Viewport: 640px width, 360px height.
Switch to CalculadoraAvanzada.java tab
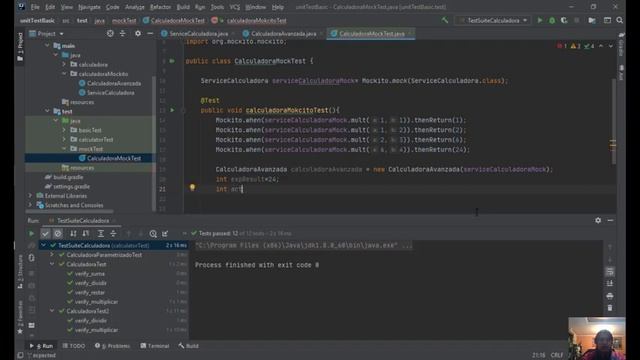coord(283,33)
